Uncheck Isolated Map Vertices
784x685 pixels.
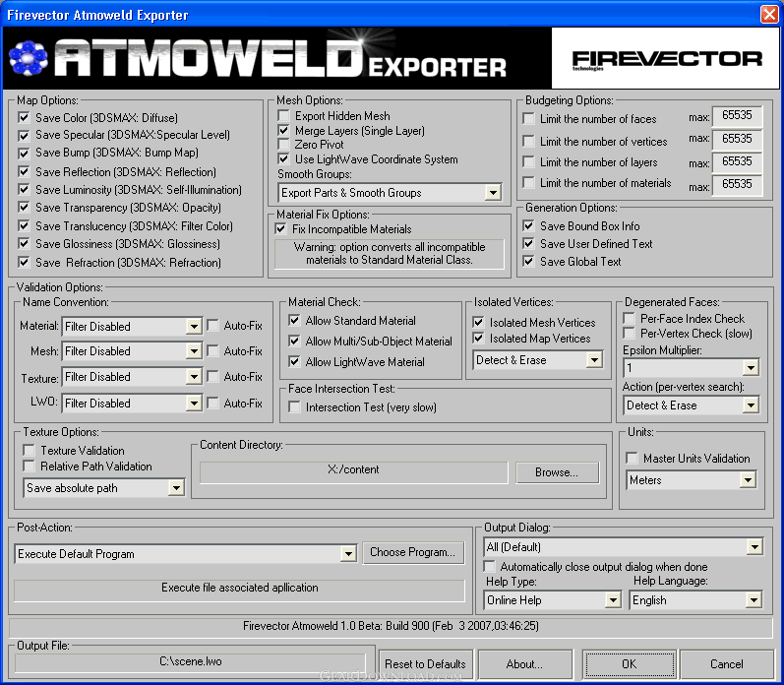478,339
